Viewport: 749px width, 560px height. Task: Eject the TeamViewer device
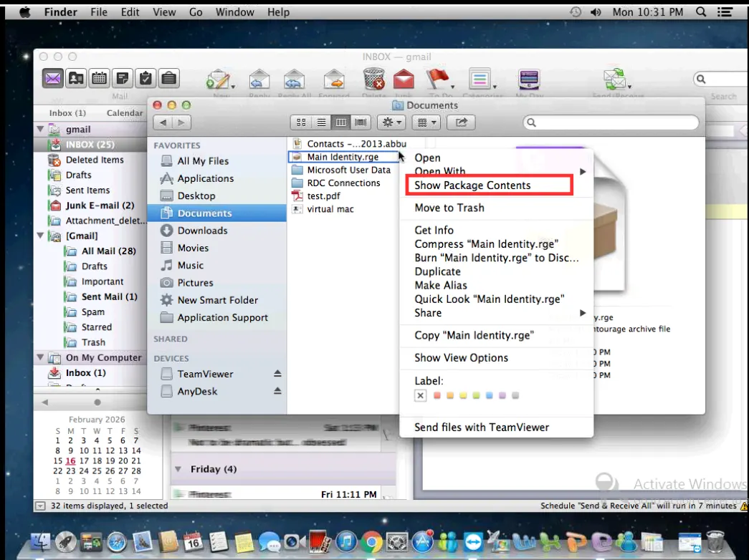click(277, 374)
